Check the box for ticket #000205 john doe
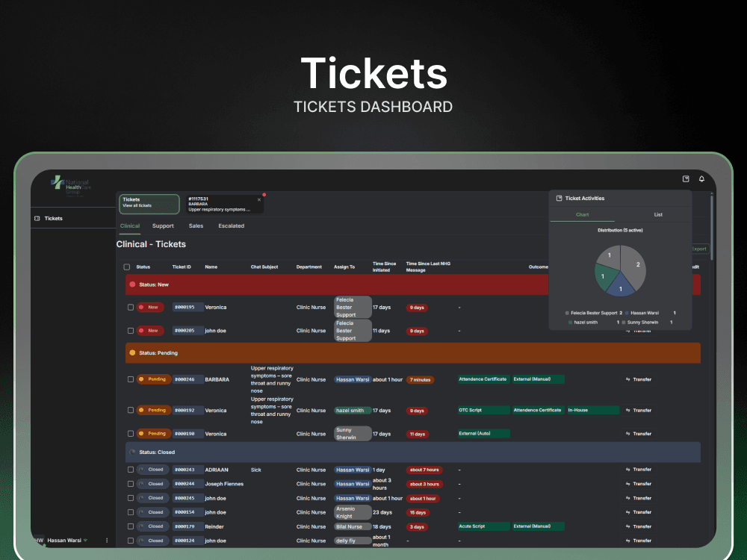This screenshot has width=747, height=560. pyautogui.click(x=131, y=331)
